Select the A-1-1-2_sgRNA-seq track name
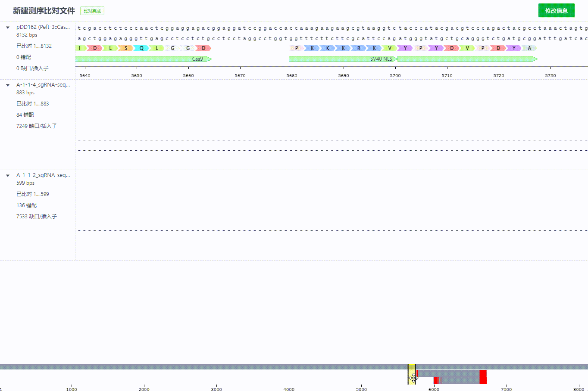Screen dimensions: 588x391 pos(43,175)
